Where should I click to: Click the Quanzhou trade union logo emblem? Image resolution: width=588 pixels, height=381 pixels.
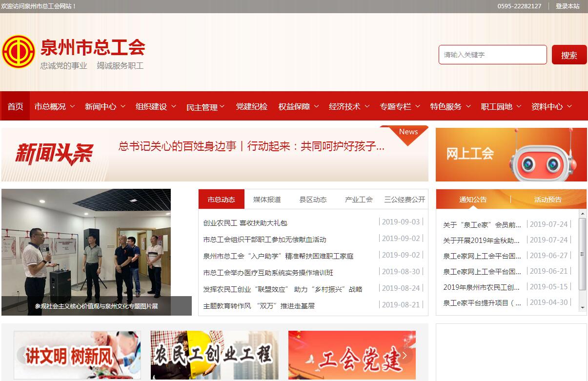[x=19, y=51]
